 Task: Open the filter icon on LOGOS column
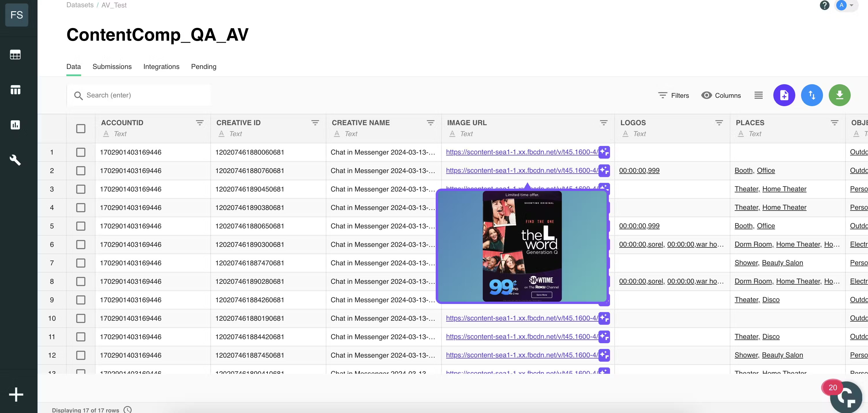click(x=719, y=123)
